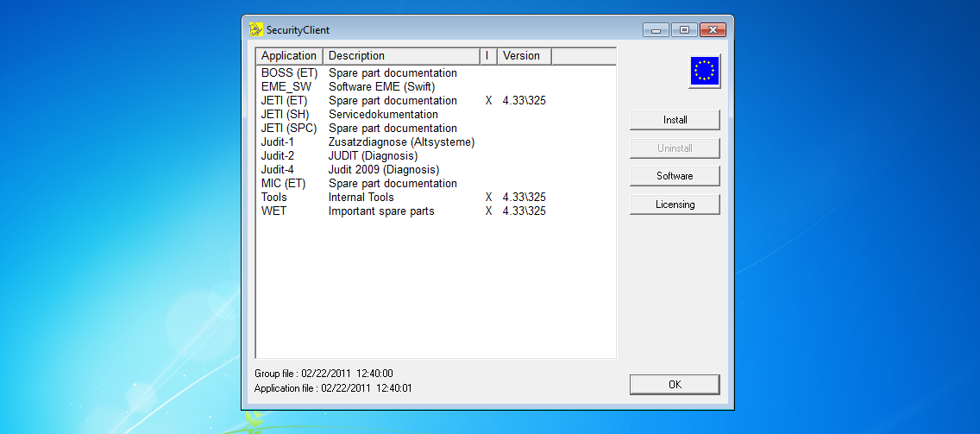Select the BOSS (ET) application row
This screenshot has height=434, width=980.
[436, 73]
